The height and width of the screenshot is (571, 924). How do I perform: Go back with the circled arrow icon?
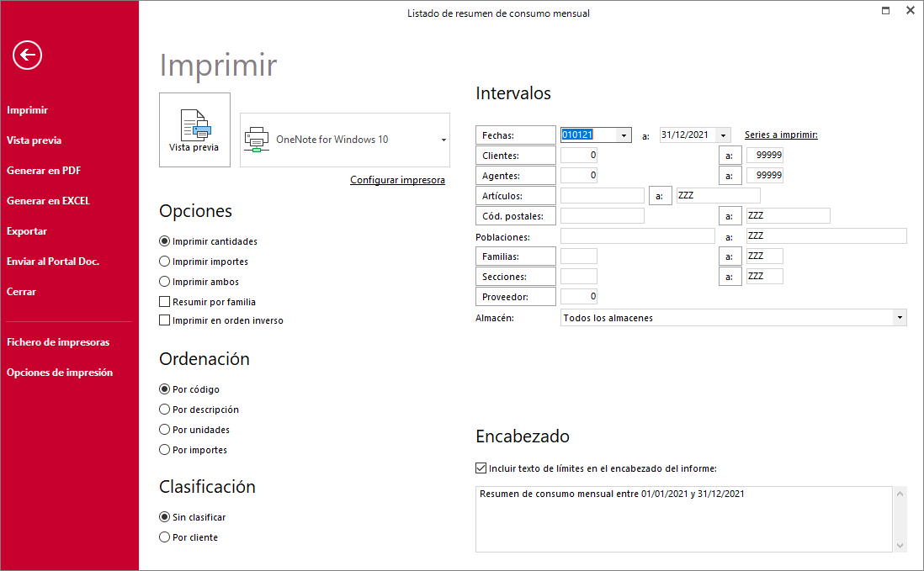[27, 56]
